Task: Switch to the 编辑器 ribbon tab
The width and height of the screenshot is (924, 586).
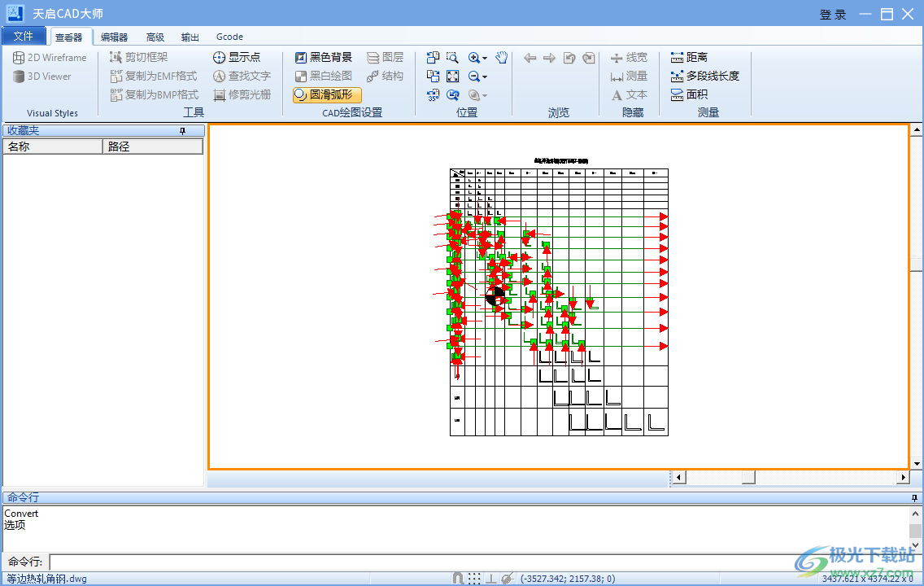Action: [x=114, y=37]
